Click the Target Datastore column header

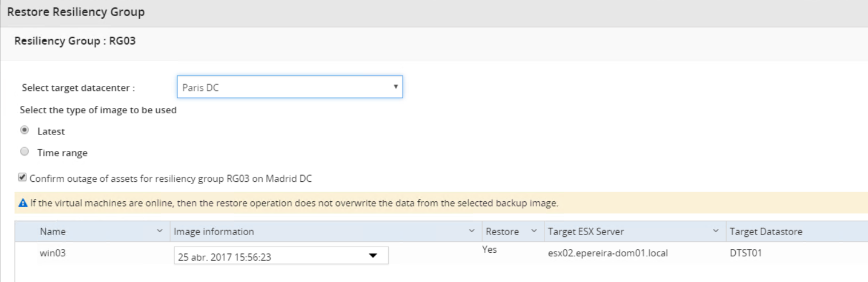(766, 232)
